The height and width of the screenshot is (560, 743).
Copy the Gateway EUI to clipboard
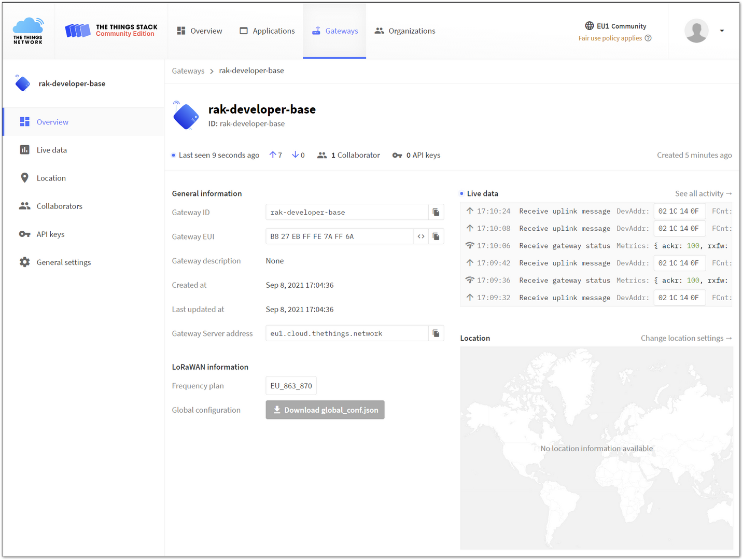click(436, 236)
